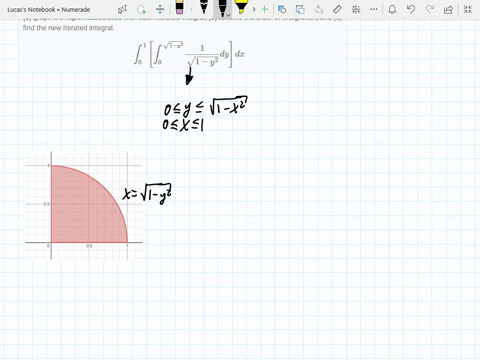Viewport: 480px width, 360px height.
Task: Share the notebook page
Action: (x=448, y=9)
